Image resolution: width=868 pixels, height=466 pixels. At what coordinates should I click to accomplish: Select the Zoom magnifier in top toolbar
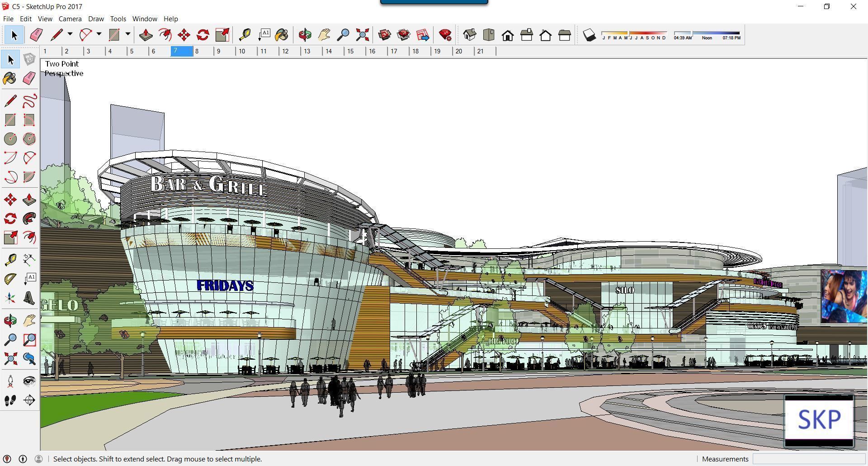[343, 35]
